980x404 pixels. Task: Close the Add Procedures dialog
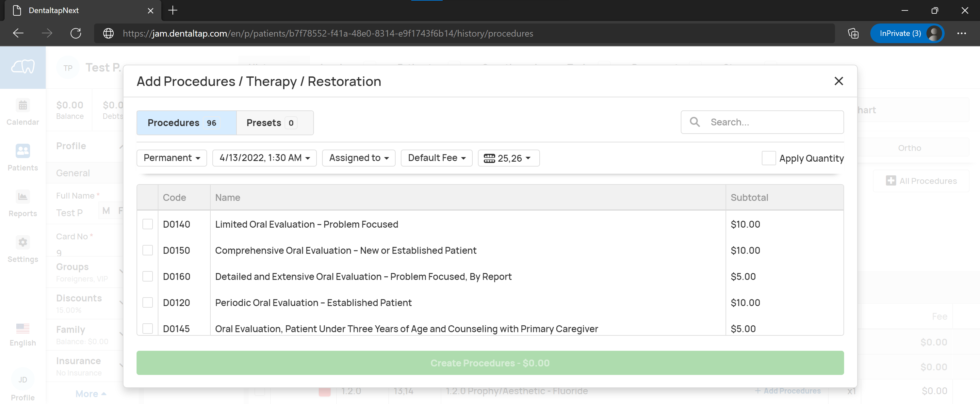coord(839,81)
